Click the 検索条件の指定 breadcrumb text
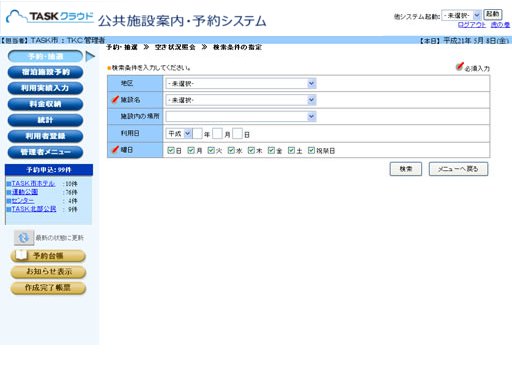512x384 pixels. [x=238, y=47]
